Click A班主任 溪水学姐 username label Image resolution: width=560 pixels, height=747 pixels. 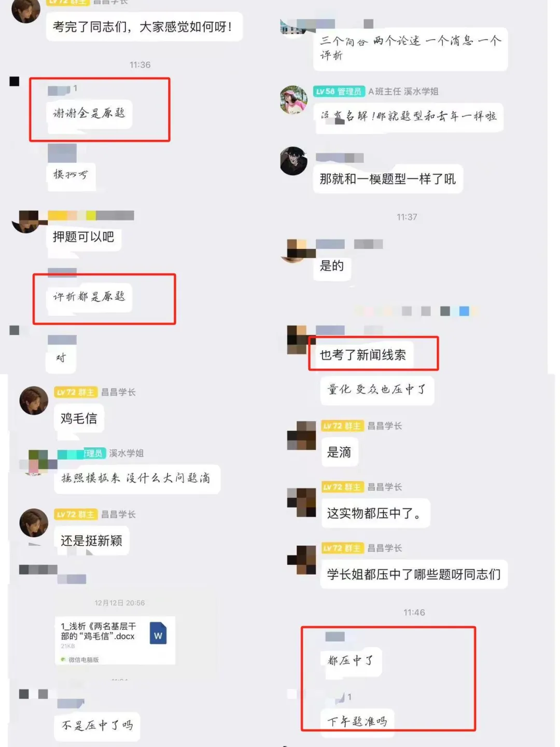point(403,91)
